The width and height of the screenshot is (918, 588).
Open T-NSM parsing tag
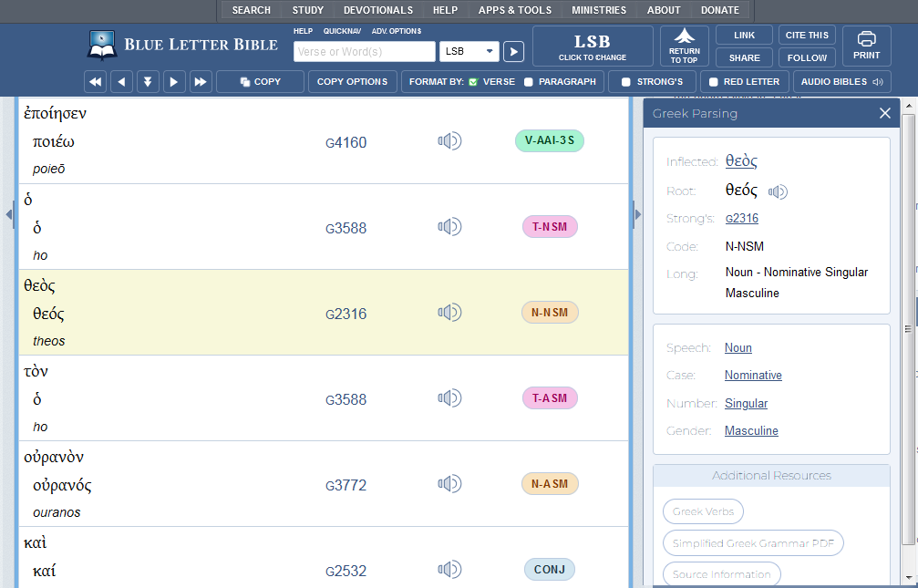[x=550, y=227]
